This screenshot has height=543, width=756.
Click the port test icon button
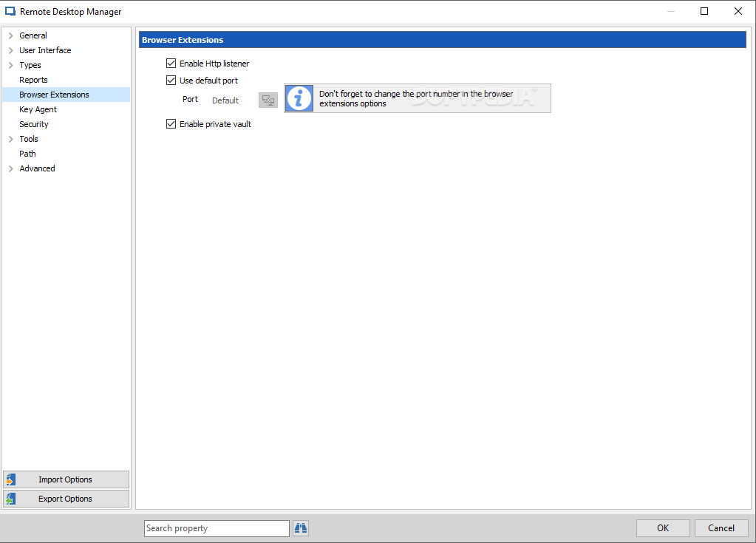[268, 100]
